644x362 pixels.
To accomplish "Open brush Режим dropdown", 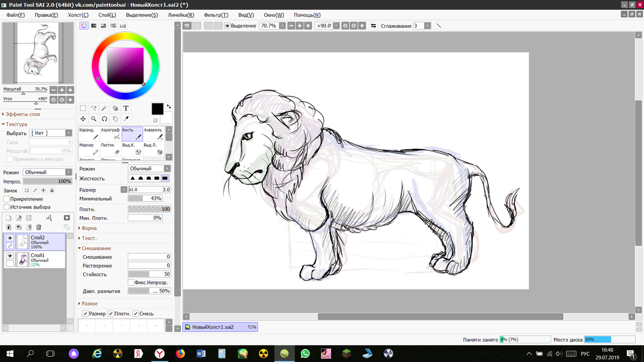I will pos(149,168).
